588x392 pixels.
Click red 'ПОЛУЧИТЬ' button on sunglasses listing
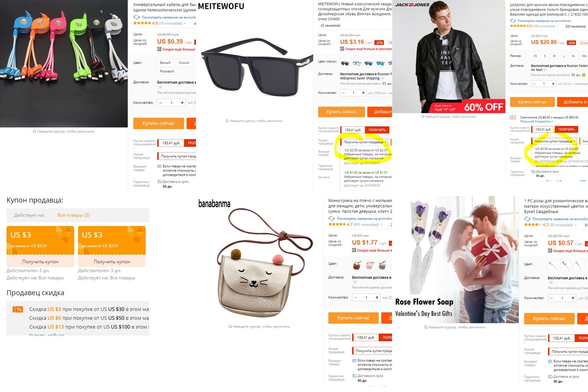click(x=377, y=130)
